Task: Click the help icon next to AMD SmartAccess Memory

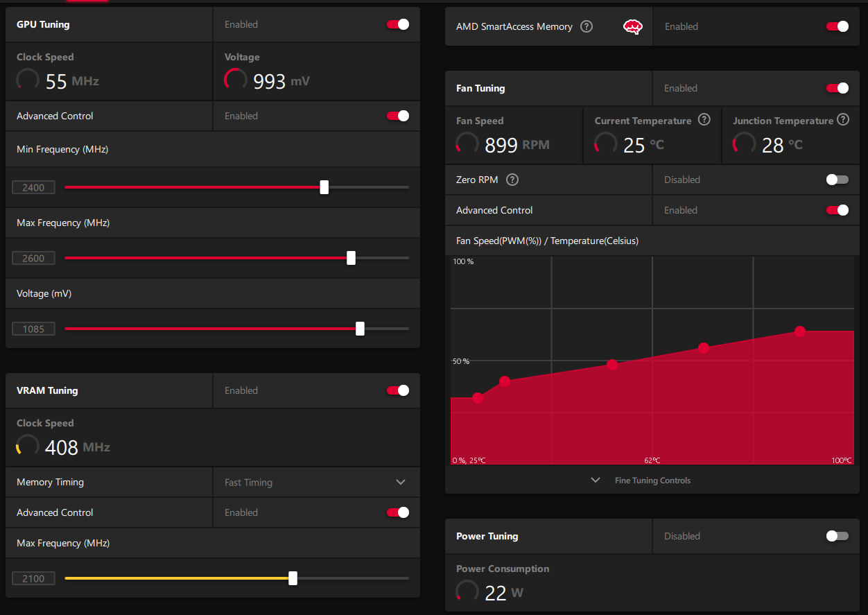Action: click(x=587, y=27)
